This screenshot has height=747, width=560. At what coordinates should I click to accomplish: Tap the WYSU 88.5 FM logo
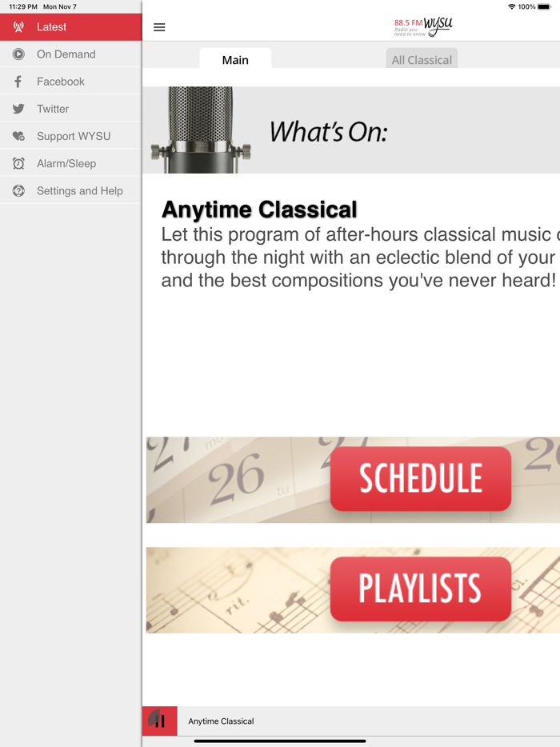pos(422,25)
